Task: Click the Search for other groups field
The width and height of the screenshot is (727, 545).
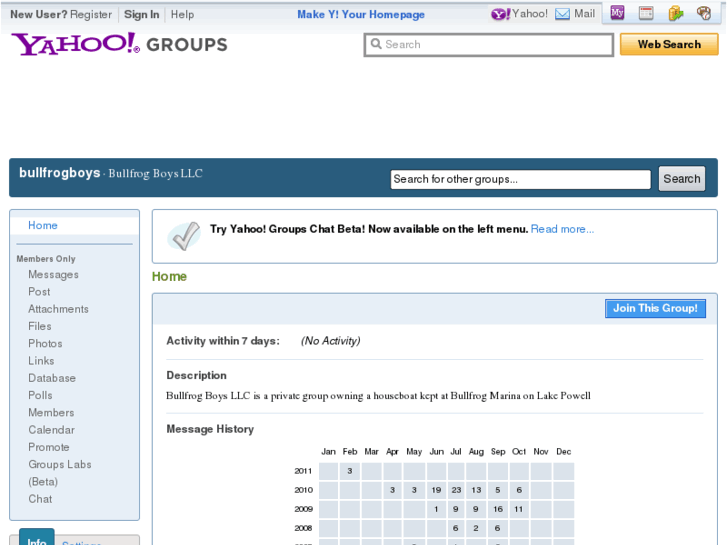Action: 521,179
